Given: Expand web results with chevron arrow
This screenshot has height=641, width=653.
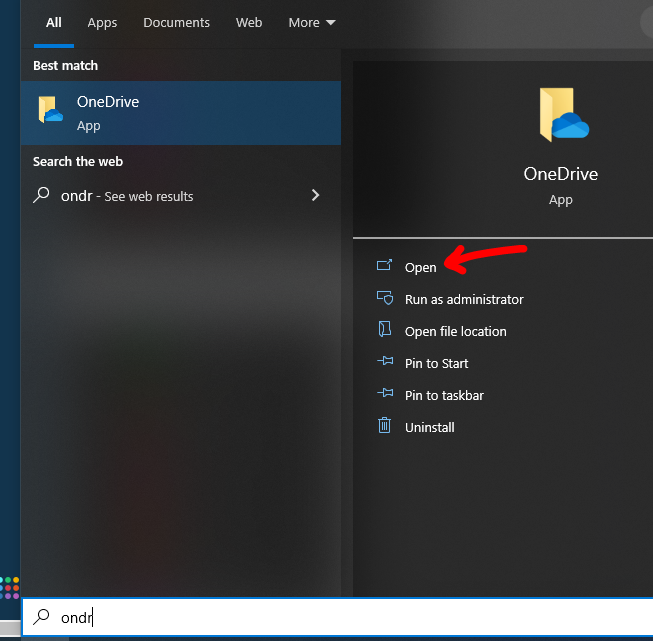Looking at the screenshot, I should tap(315, 195).
